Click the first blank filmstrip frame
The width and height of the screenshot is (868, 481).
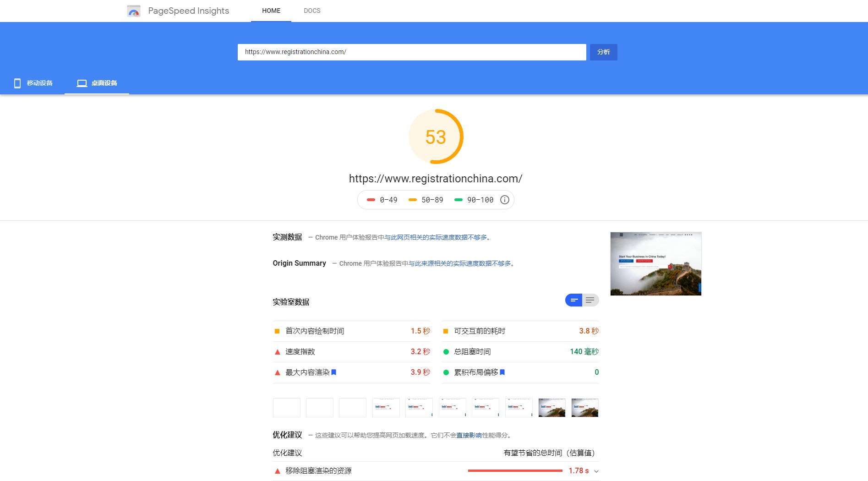[287, 408]
